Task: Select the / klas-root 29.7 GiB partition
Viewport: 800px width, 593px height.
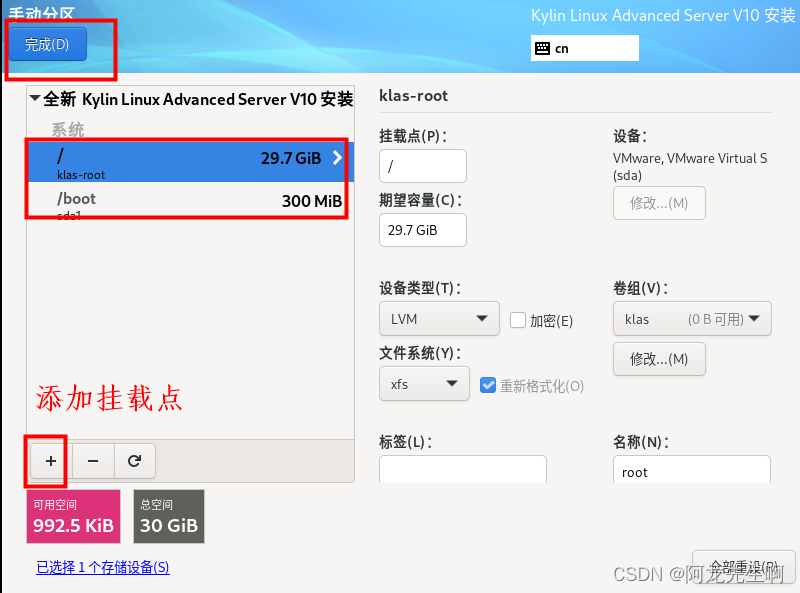Action: 190,162
